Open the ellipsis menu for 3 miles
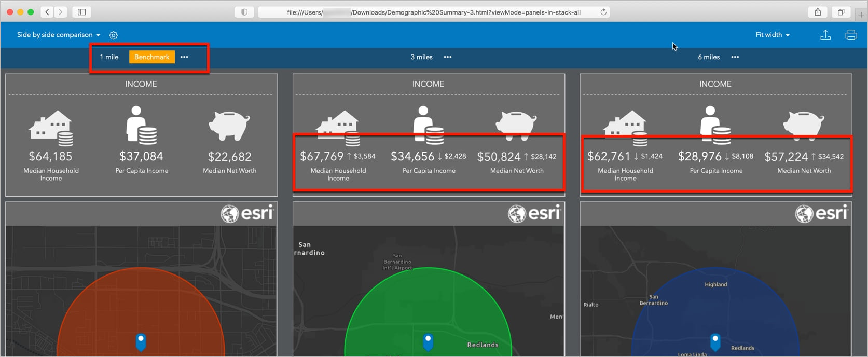This screenshot has height=357, width=868. (448, 57)
